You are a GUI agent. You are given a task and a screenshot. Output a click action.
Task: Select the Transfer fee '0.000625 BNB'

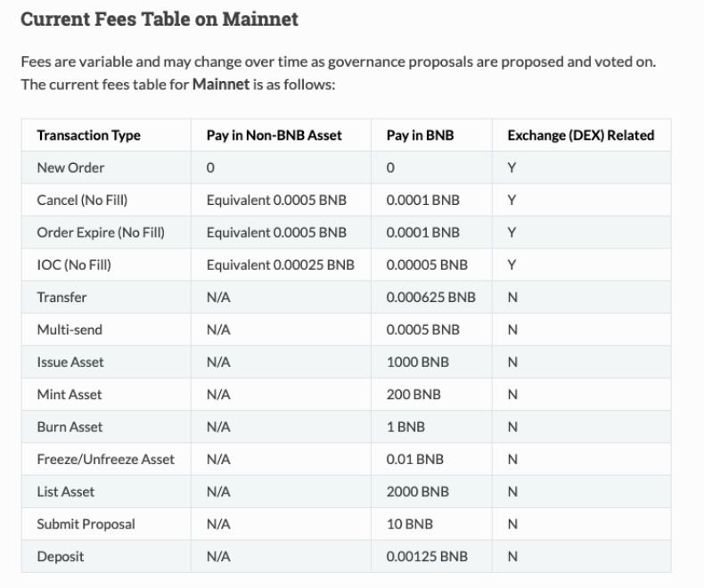pos(430,298)
